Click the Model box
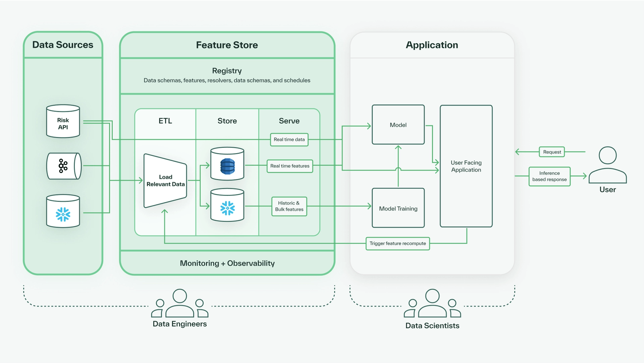Image resolution: width=644 pixels, height=363 pixels. click(x=398, y=125)
